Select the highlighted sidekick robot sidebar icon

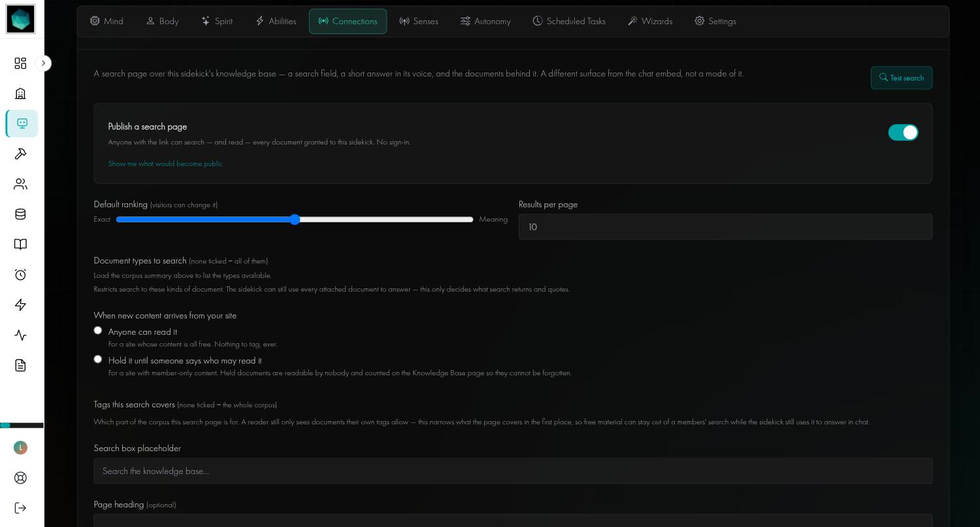(x=22, y=124)
